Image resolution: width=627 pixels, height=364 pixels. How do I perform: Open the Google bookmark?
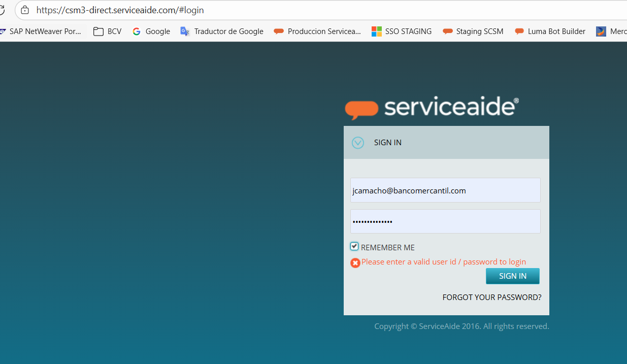point(151,31)
